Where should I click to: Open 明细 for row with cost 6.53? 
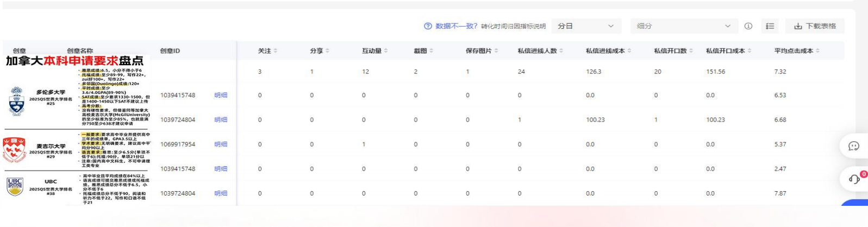(x=221, y=95)
